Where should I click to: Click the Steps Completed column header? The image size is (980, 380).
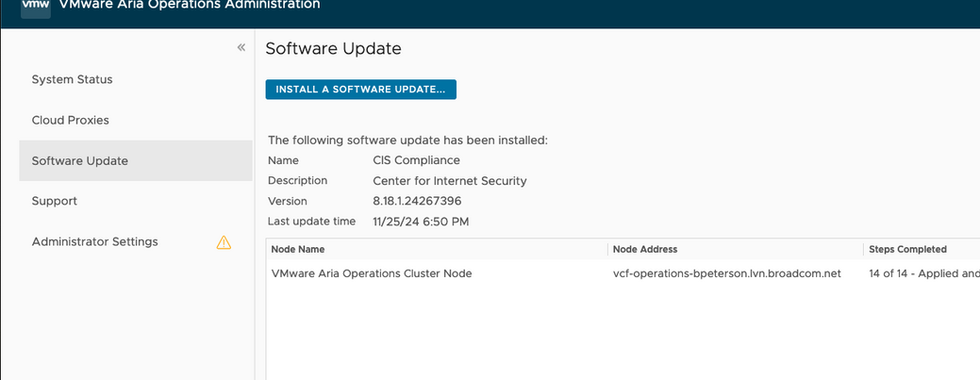pos(908,249)
